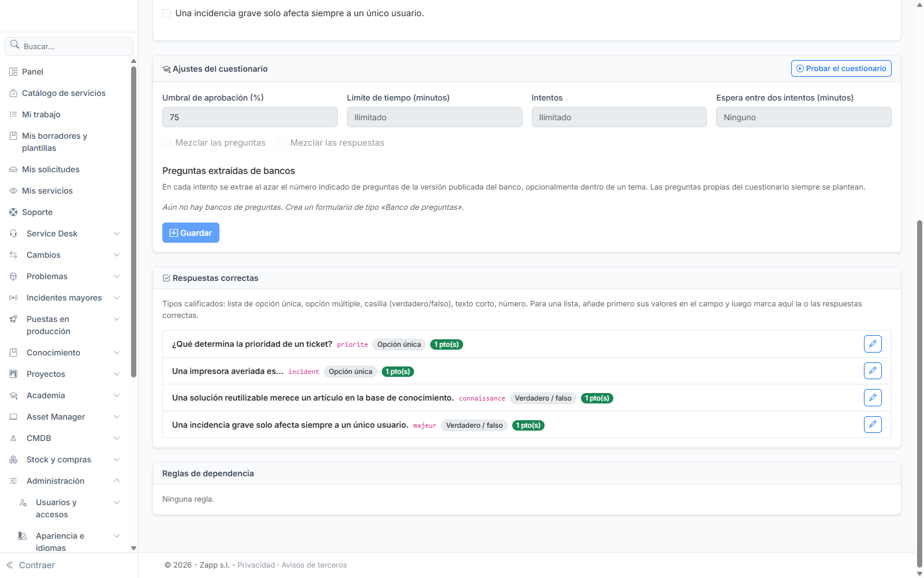This screenshot has width=924, height=578.
Task: Edit answer for incidencia grave question
Action: 873,424
